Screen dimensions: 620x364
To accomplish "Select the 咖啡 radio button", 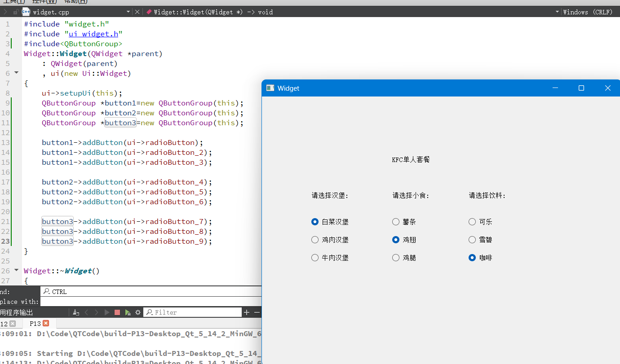I will point(480,258).
